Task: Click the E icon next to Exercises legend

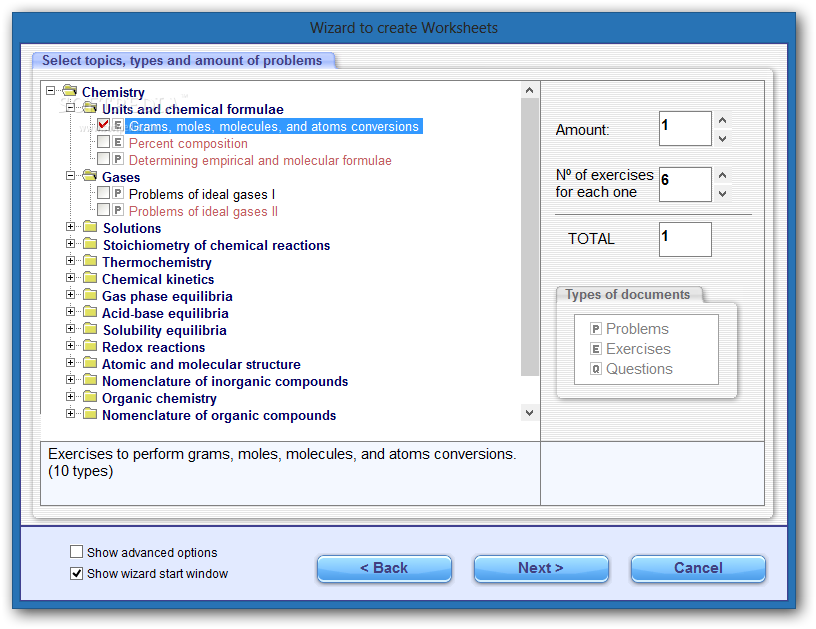Action: pos(596,349)
